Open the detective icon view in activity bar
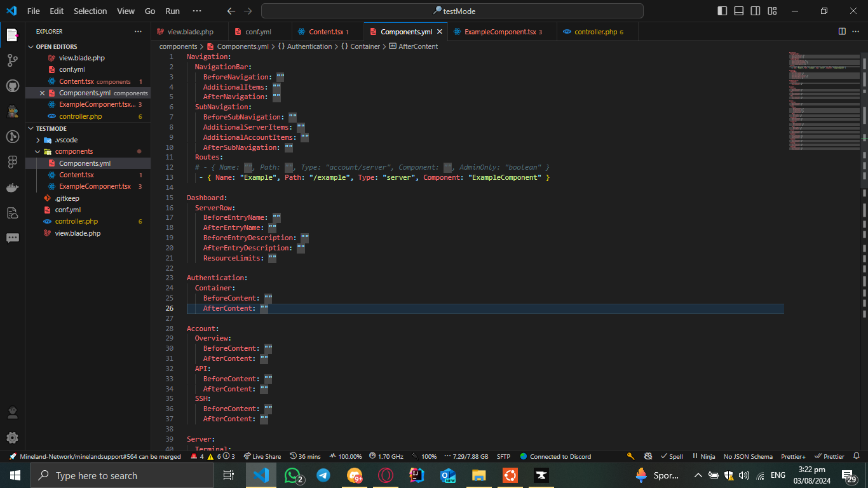 [x=12, y=111]
